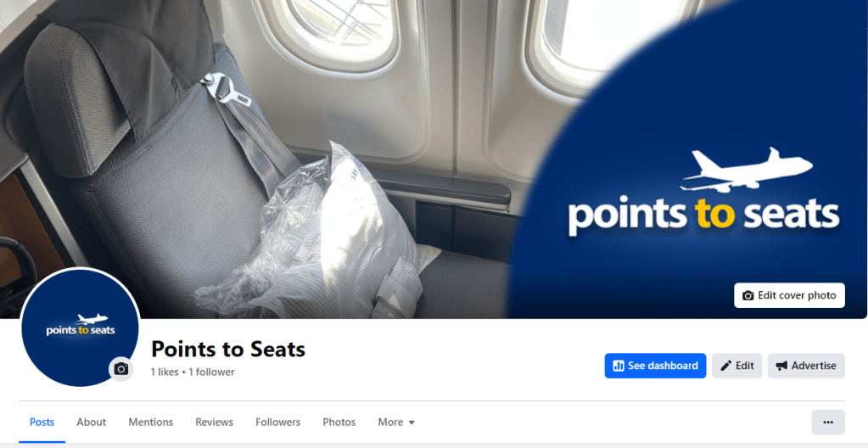The height and width of the screenshot is (448, 868).
Task: Click the pencil icon on Edit button
Action: [x=725, y=366]
